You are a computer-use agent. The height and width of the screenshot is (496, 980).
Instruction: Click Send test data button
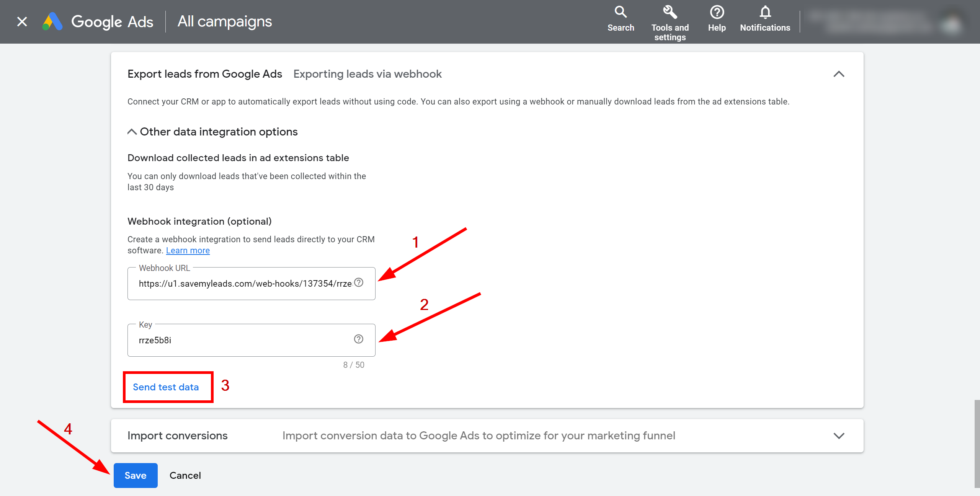click(x=166, y=387)
